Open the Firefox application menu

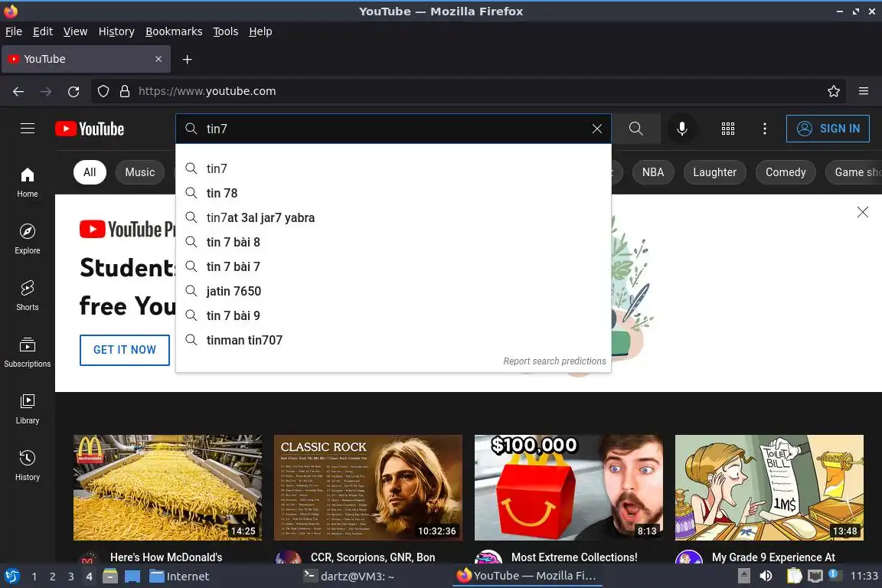pyautogui.click(x=864, y=91)
